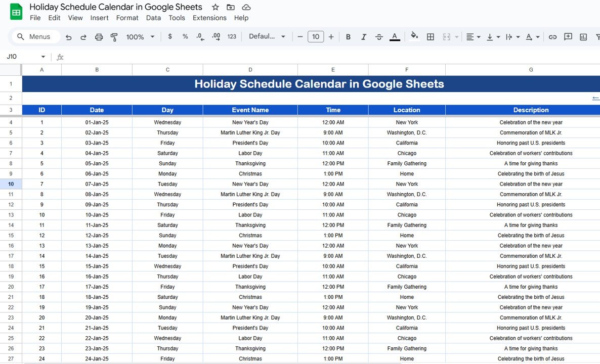Open the Tools menu
Screen dimensions: 600x364
pyautogui.click(x=177, y=18)
